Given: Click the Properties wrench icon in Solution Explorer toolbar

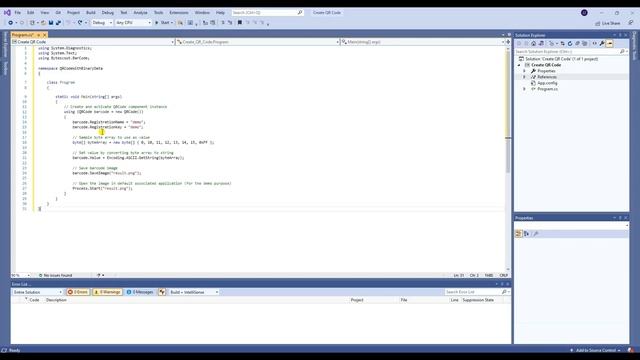Looking at the screenshot, I should pos(602,43).
